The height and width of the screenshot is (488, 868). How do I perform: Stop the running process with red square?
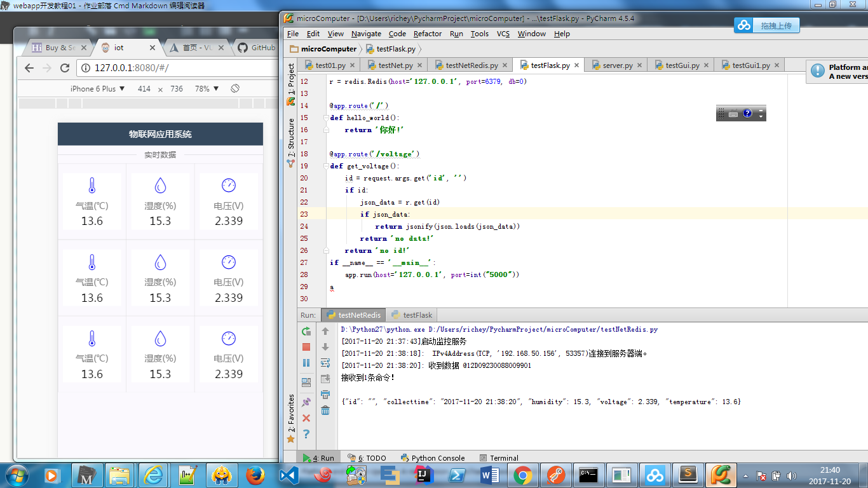tap(306, 347)
